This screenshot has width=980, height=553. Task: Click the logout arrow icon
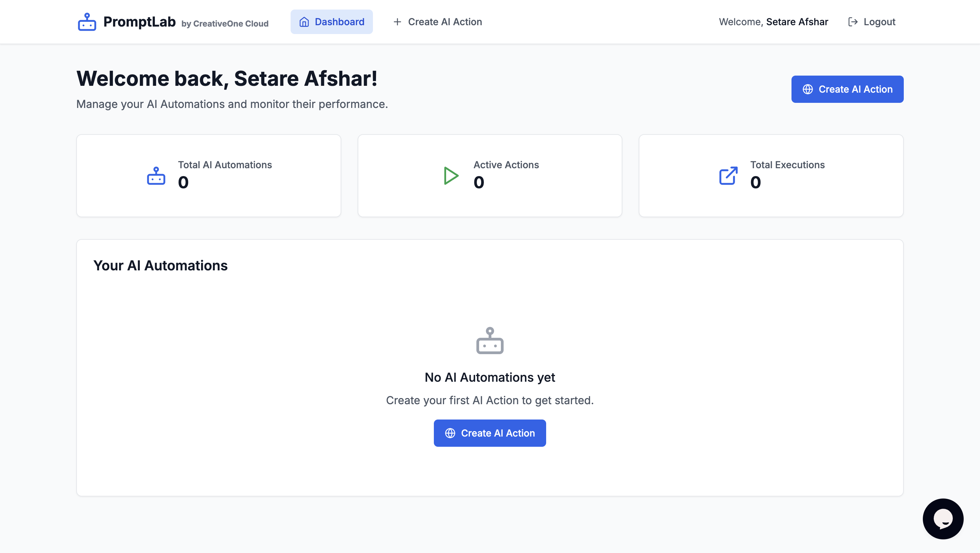pyautogui.click(x=853, y=22)
